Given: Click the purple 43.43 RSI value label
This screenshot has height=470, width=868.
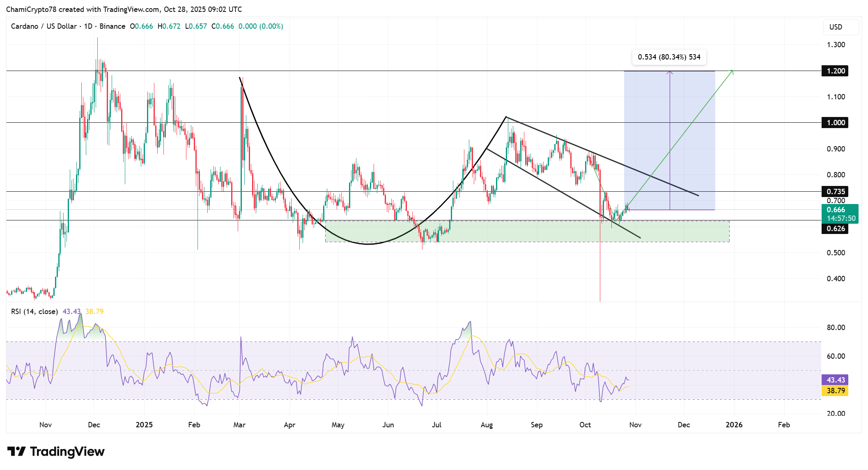Looking at the screenshot, I should pyautogui.click(x=836, y=380).
